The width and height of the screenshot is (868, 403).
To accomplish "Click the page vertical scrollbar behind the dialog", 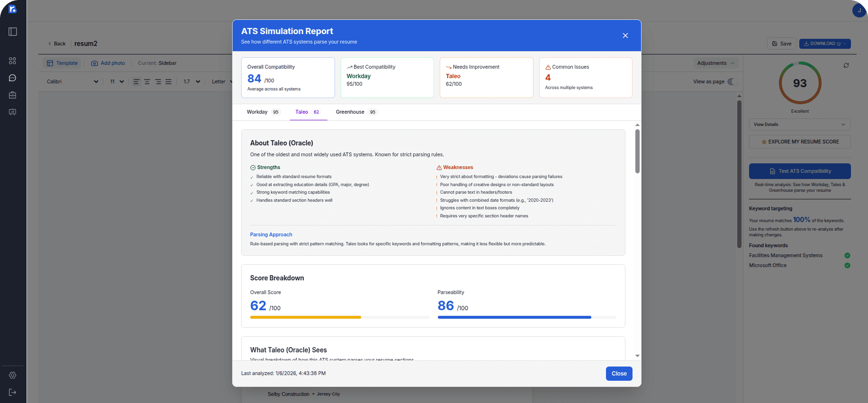I will coord(739,173).
